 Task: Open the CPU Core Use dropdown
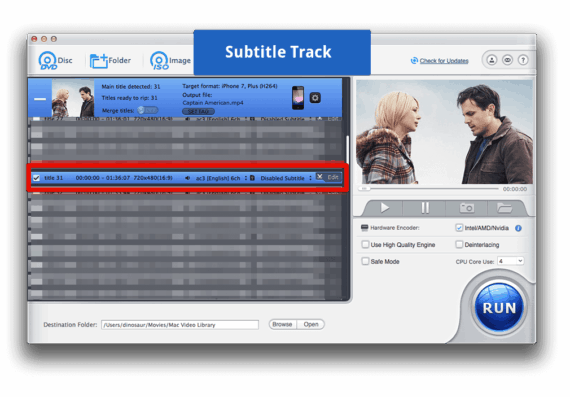tap(510, 261)
